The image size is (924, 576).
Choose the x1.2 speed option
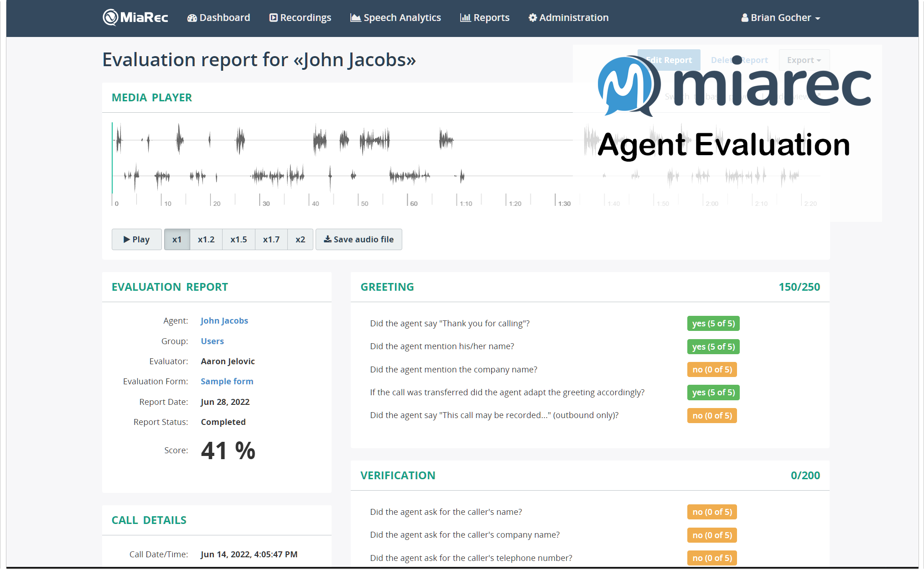tap(206, 239)
